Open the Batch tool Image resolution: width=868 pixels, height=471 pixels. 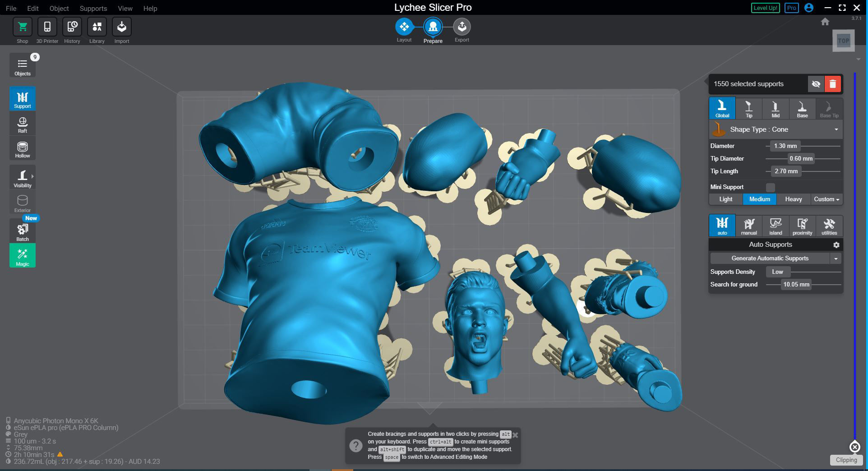tap(22, 231)
